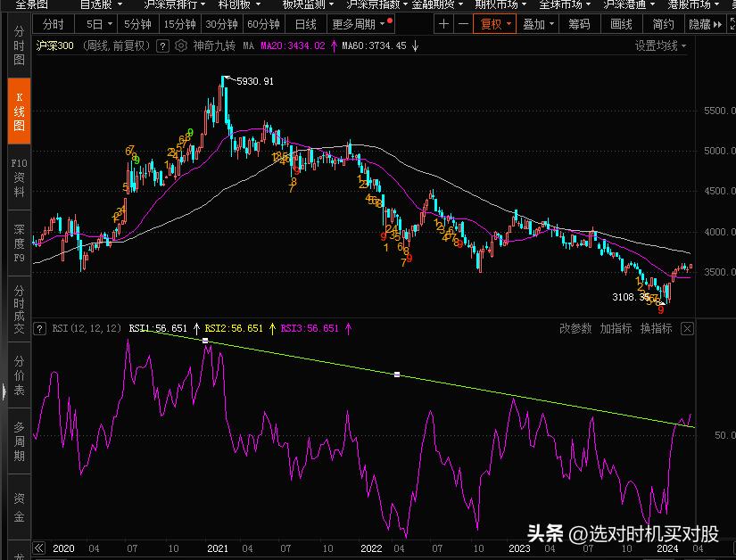Viewport: 736px width, 560px height.
Task: Open 叠加 overlay dropdown
Action: pyautogui.click(x=538, y=24)
